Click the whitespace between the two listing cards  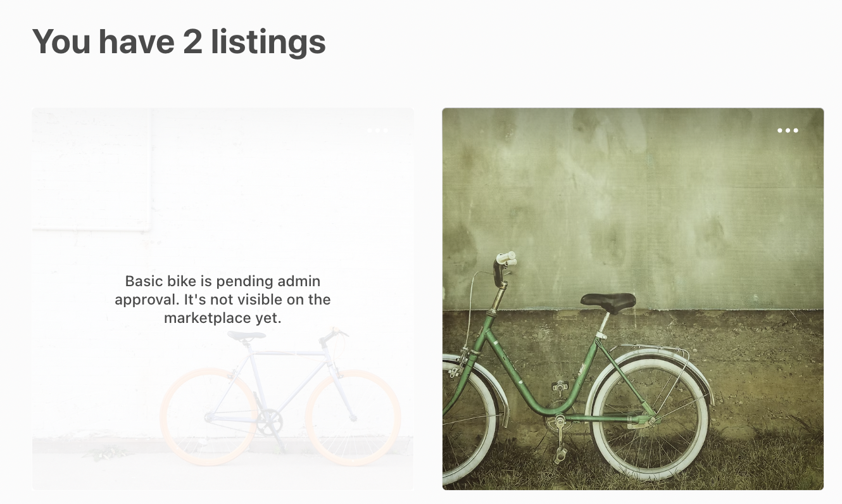(x=427, y=298)
